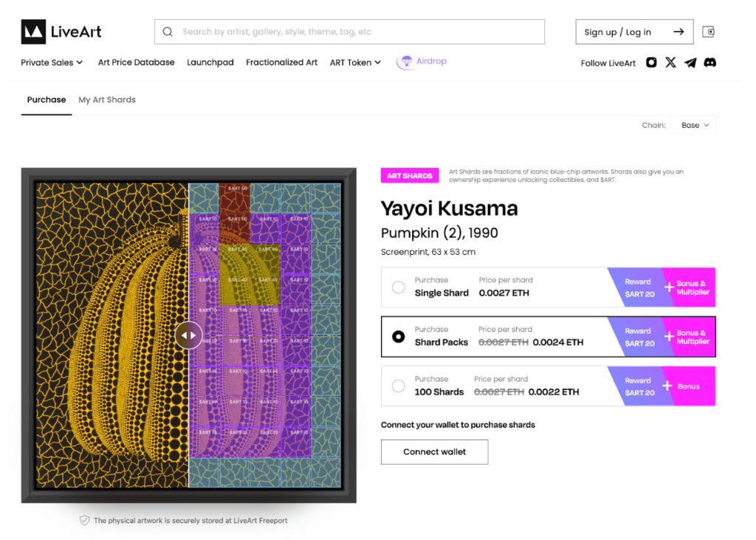Click plus icon on Shard Packs bonus

click(669, 336)
